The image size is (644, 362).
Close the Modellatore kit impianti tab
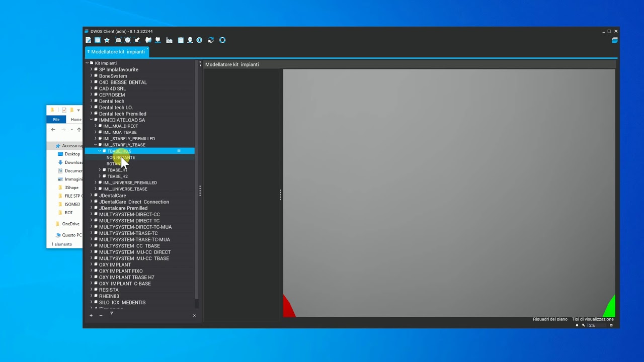[x=147, y=49]
